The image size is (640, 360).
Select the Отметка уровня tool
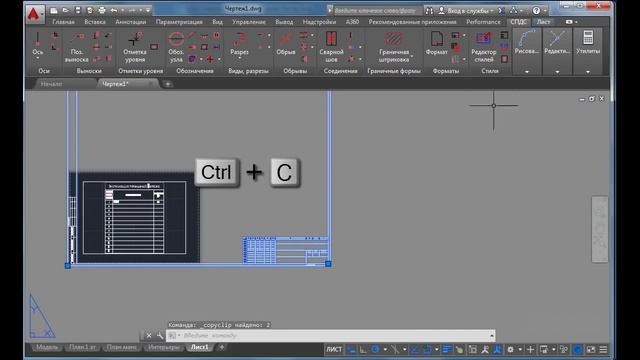(135, 48)
